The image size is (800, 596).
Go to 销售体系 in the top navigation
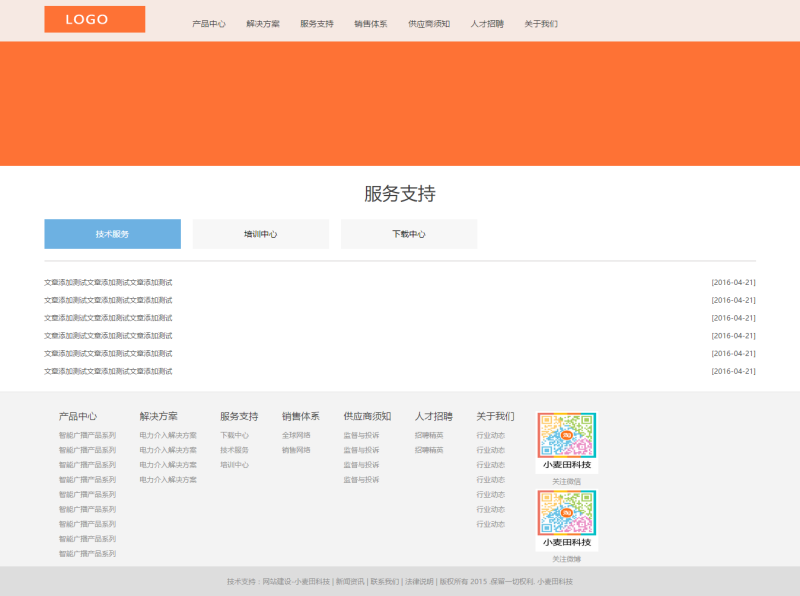371,24
